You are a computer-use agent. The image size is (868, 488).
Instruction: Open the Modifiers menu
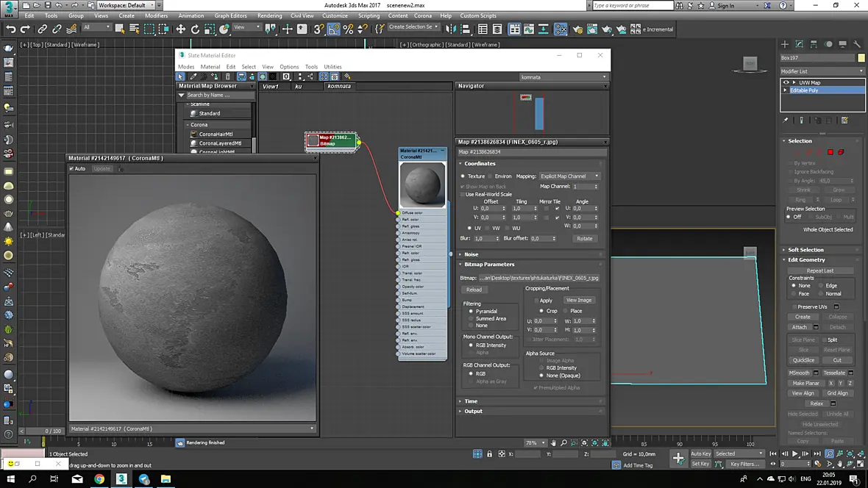pos(156,15)
